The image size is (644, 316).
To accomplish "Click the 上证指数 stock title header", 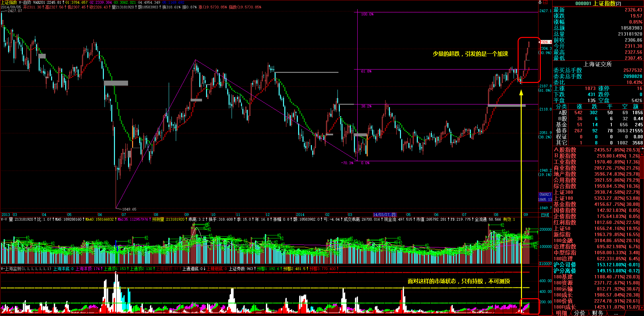I will pos(598,3).
